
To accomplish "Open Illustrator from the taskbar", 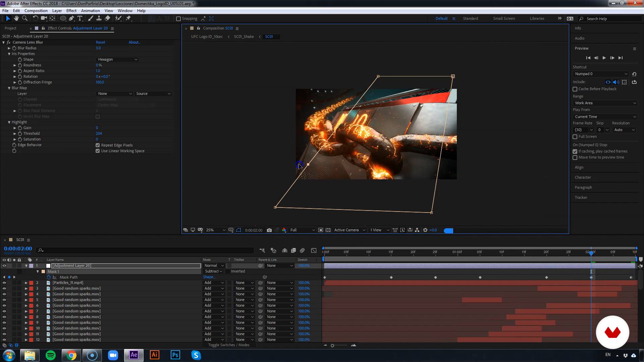I will click(x=154, y=355).
